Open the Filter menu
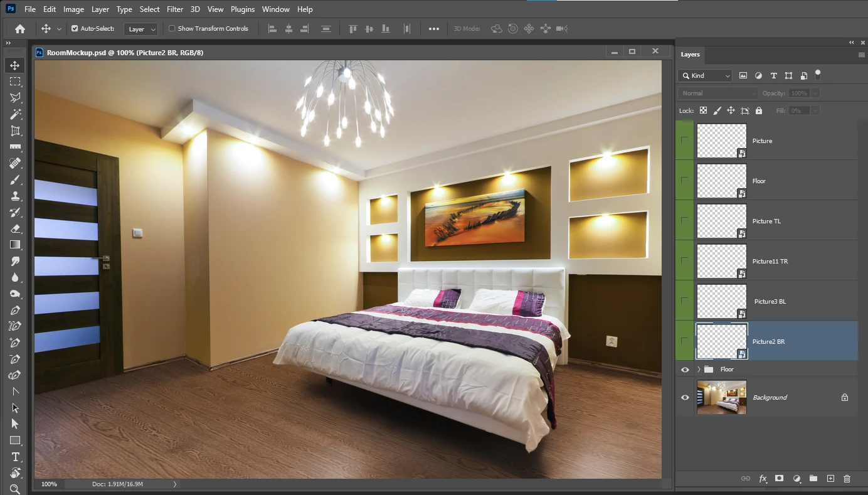Image resolution: width=868 pixels, height=495 pixels. tap(175, 9)
